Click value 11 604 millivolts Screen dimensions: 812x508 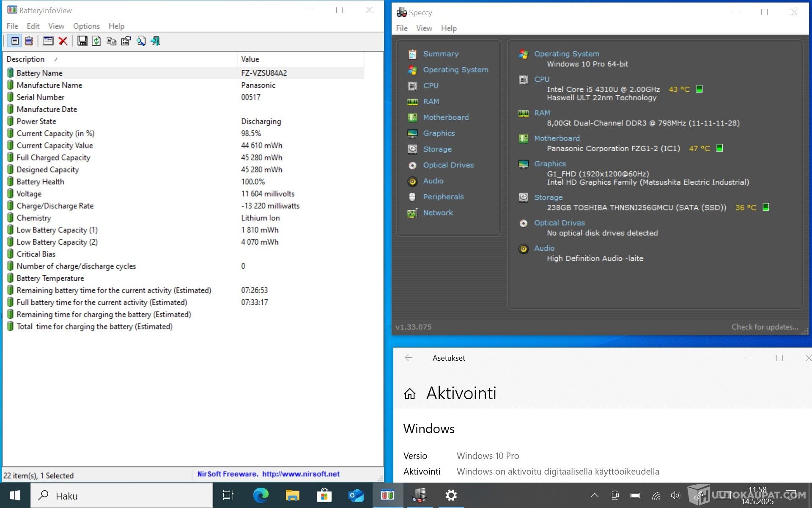(x=268, y=194)
